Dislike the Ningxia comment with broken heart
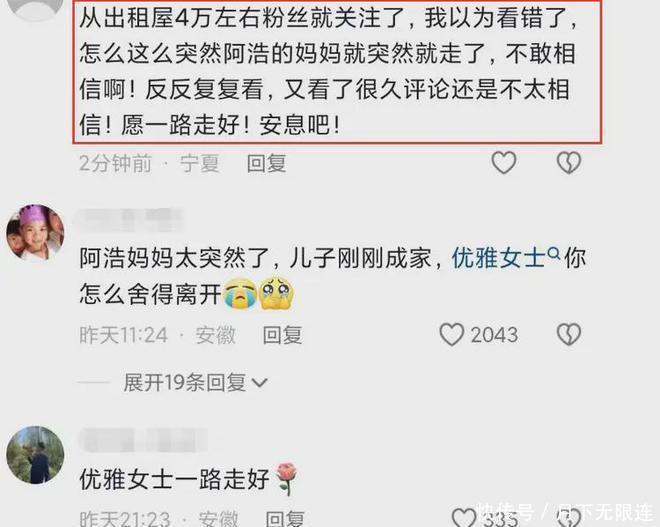The image size is (660, 527). [569, 162]
